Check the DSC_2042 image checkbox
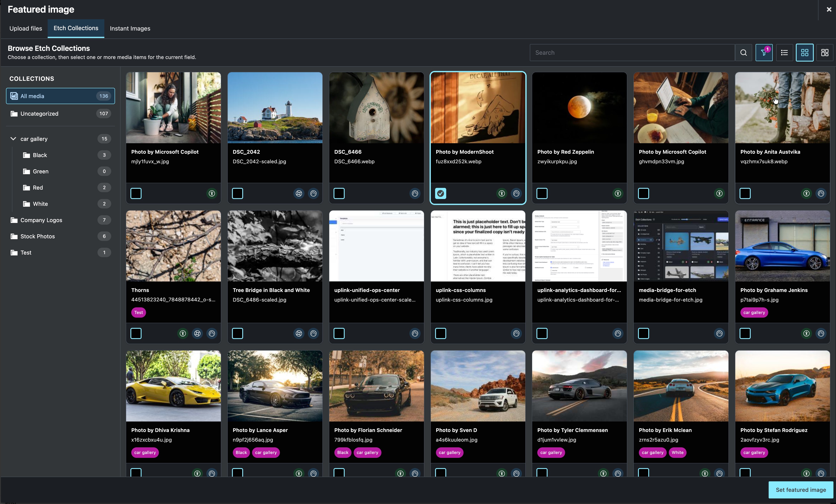The image size is (836, 504). 238,193
